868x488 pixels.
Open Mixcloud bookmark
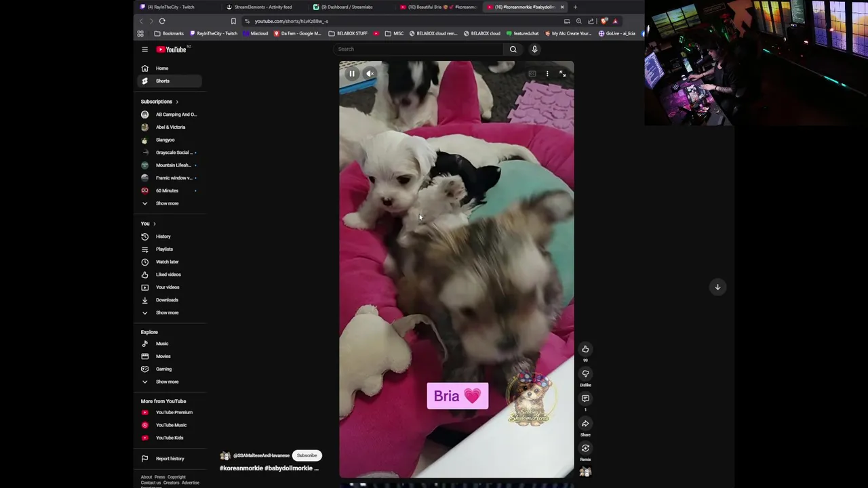255,33
